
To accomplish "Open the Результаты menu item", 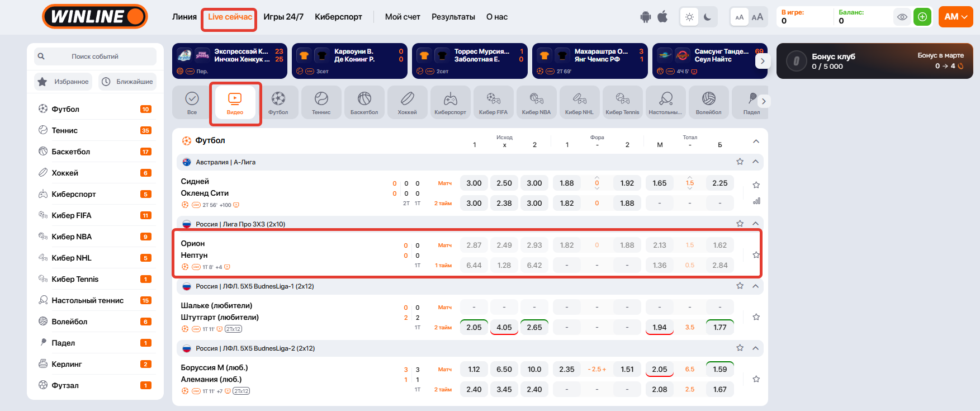I will (x=453, y=17).
